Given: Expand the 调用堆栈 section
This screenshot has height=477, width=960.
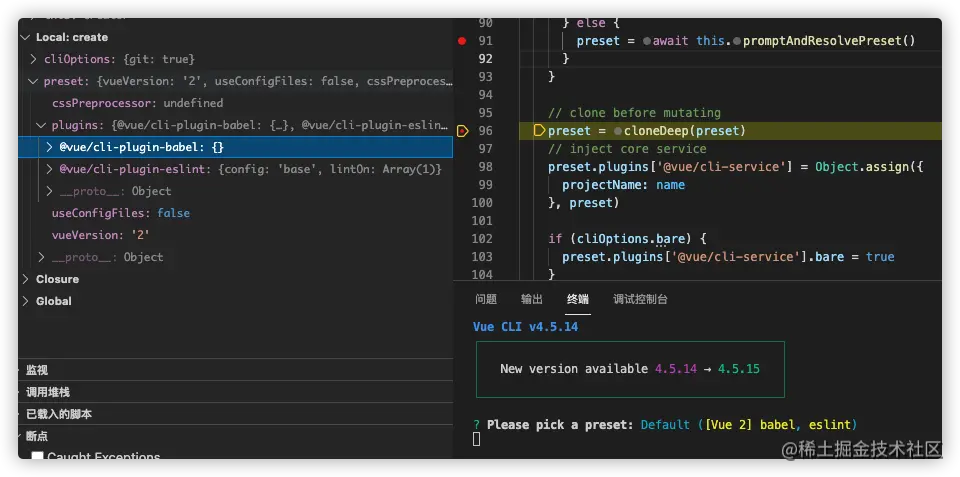Looking at the screenshot, I should [47, 392].
